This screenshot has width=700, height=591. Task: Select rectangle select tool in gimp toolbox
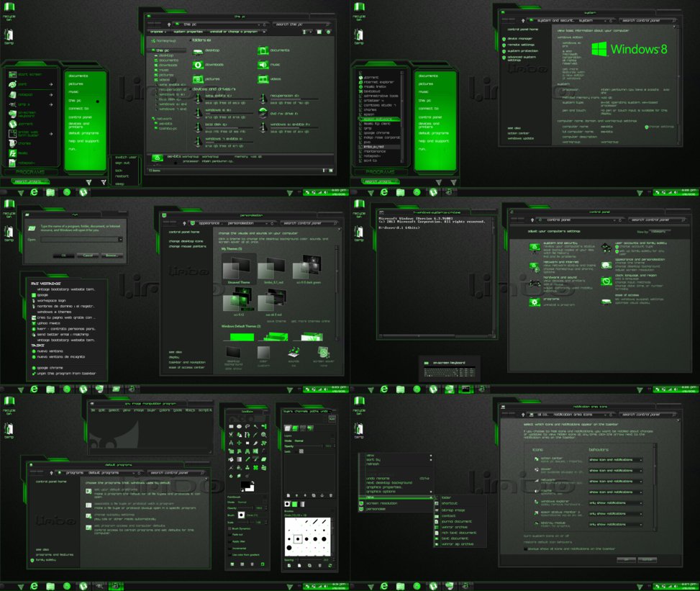[x=231, y=427]
